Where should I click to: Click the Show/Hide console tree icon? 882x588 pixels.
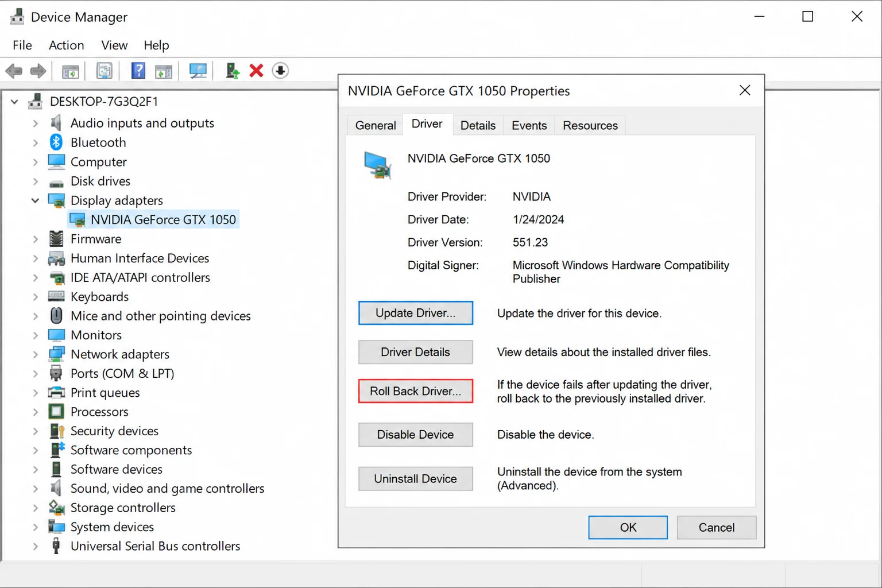pos(71,71)
